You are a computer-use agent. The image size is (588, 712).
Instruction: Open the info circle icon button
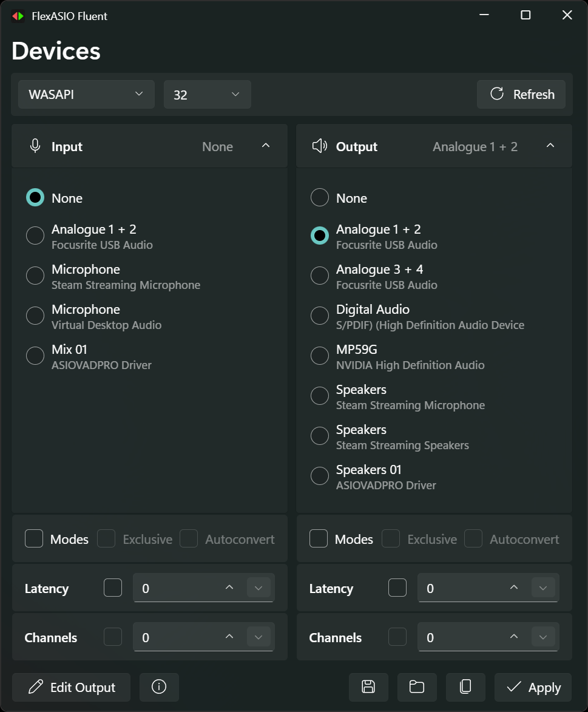(x=159, y=687)
